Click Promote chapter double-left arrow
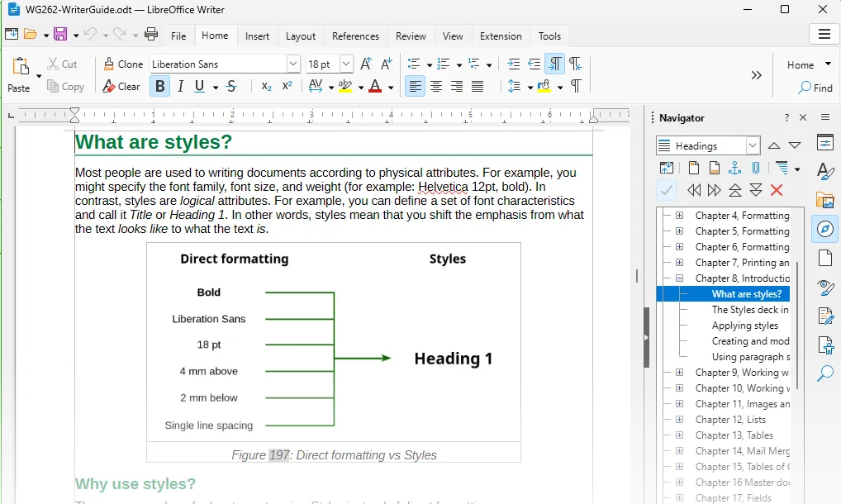Screen dimensions: 841x504 pyautogui.click(x=694, y=190)
